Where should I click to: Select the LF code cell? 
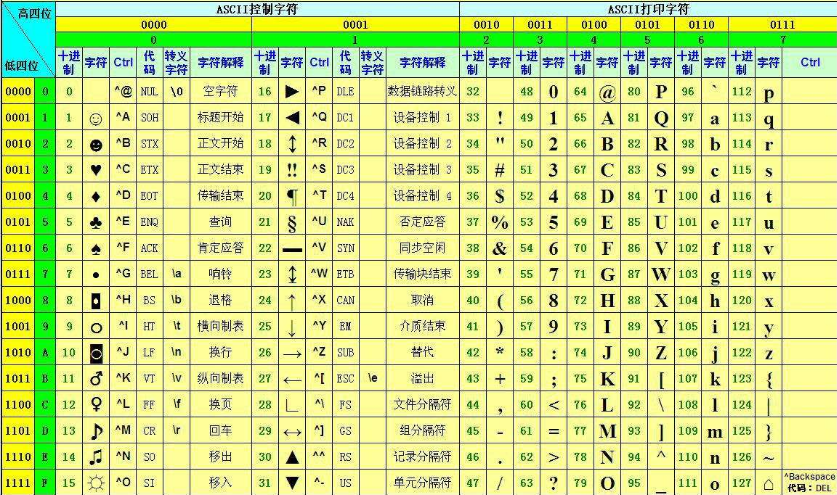coord(149,352)
